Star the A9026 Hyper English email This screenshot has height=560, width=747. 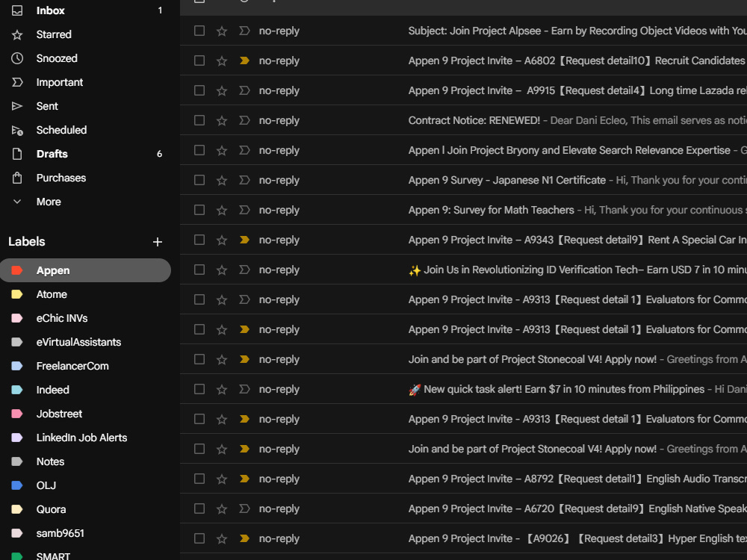(x=222, y=538)
